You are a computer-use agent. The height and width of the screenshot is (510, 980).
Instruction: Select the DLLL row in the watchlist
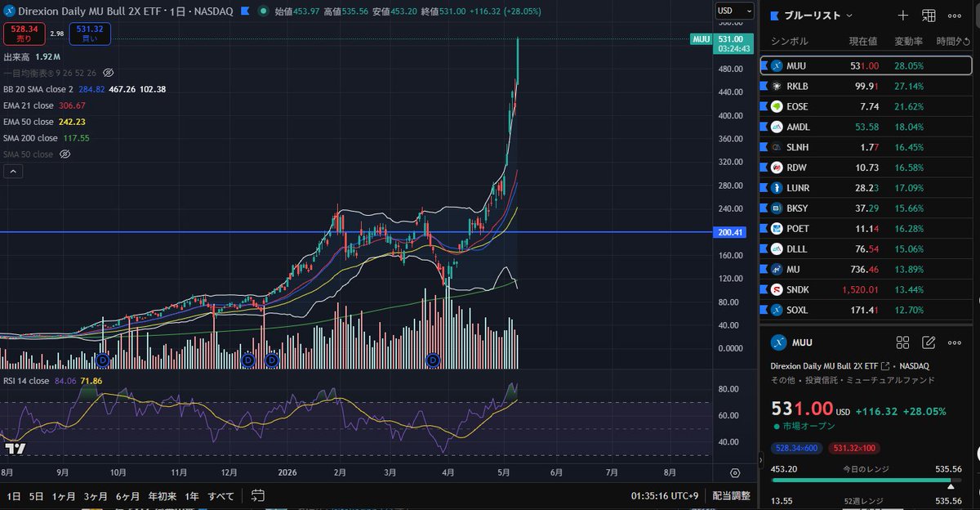click(x=866, y=248)
